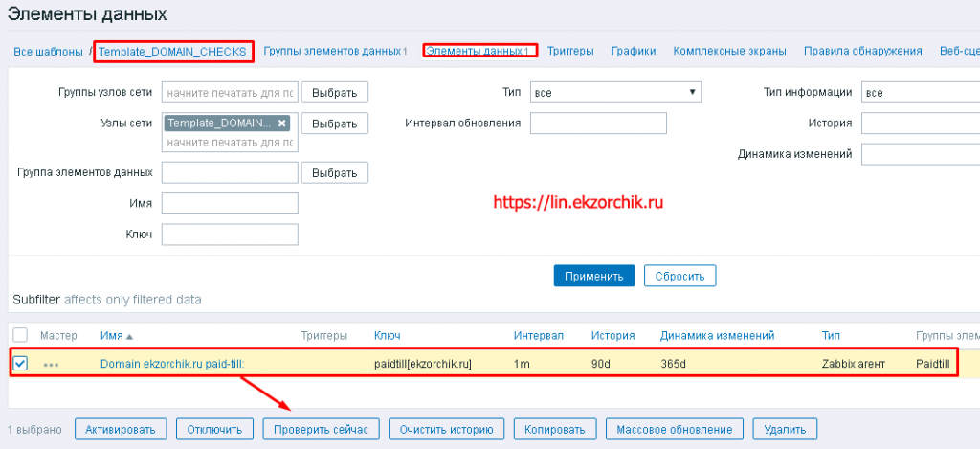Toggle the select-all checkbox in table header
980x449 pixels.
tap(21, 335)
